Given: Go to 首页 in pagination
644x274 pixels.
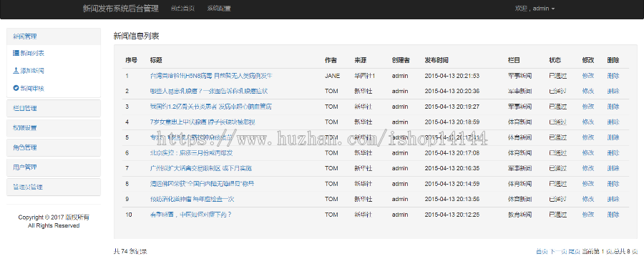Looking at the screenshot, I should [x=542, y=251].
